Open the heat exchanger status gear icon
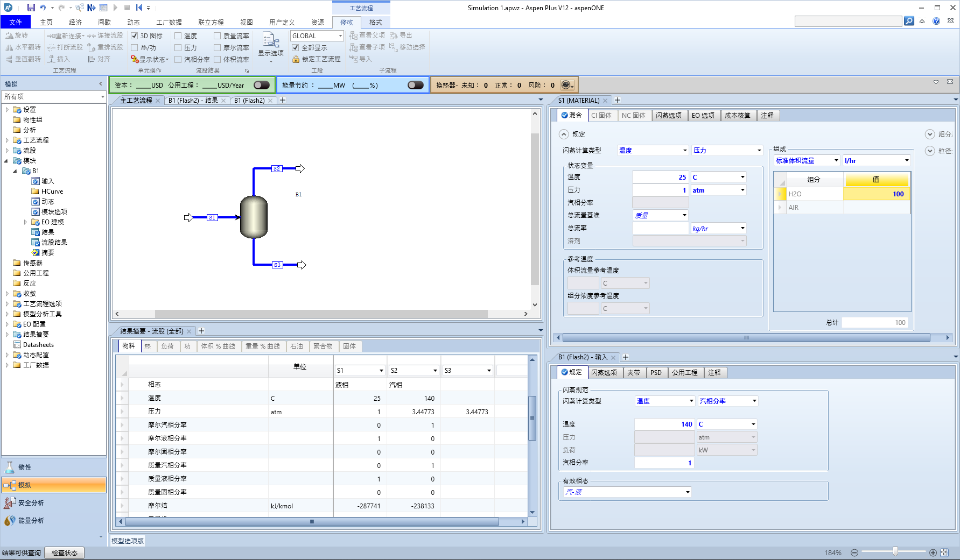 pyautogui.click(x=566, y=85)
